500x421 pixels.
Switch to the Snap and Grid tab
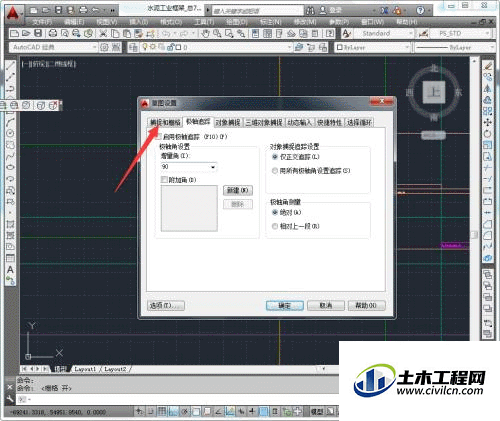click(165, 122)
